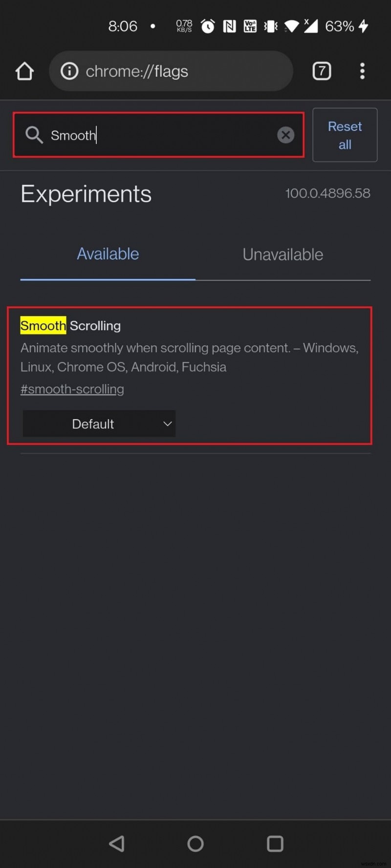Tap the home icon next to address bar

pos(24,71)
